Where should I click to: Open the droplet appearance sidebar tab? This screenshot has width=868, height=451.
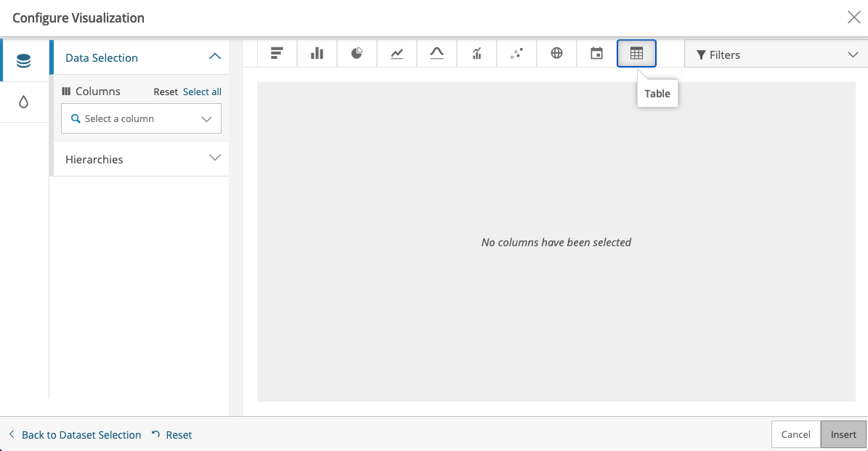[x=24, y=102]
